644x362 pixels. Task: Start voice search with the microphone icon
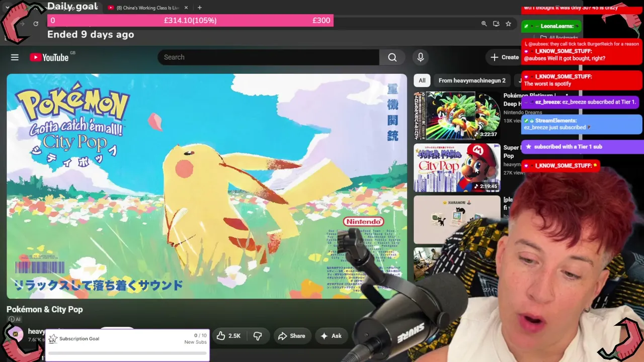click(421, 57)
